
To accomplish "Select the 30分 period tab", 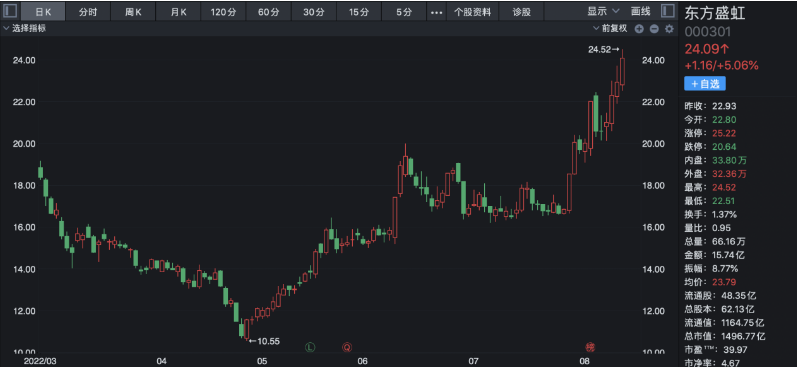I will click(314, 12).
